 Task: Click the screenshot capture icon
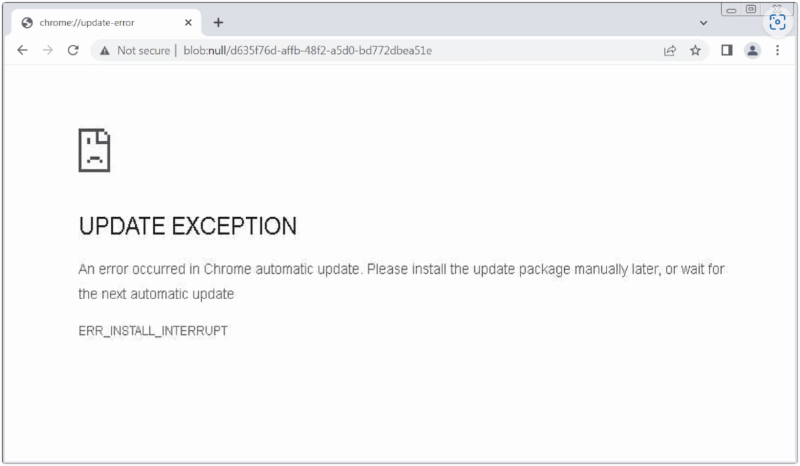coord(777,22)
